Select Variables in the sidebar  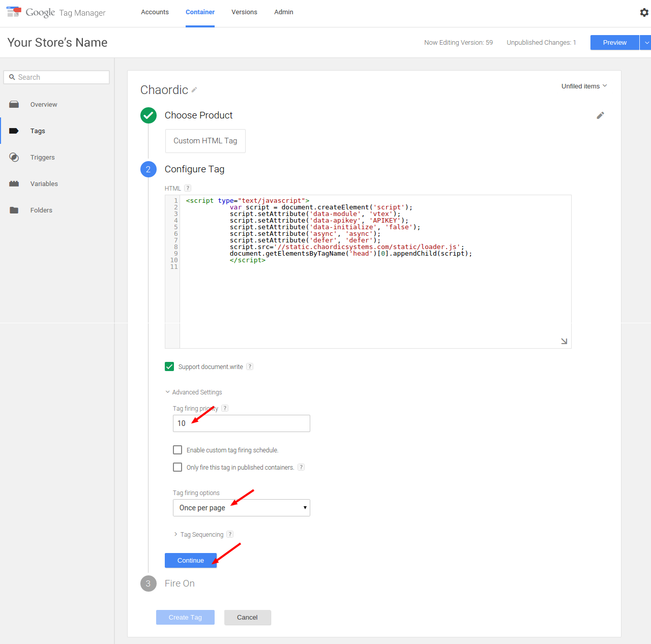[44, 184]
